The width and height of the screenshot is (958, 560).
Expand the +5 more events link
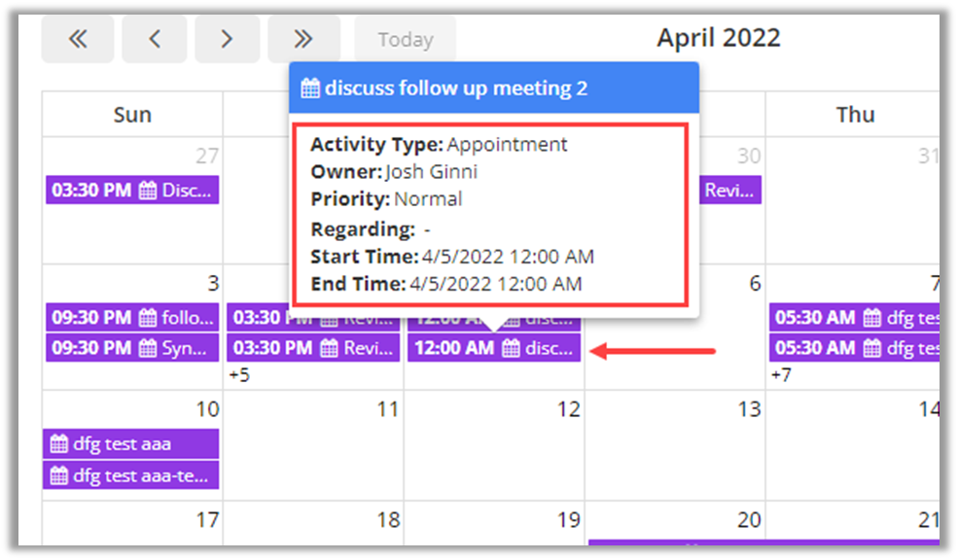click(x=239, y=374)
